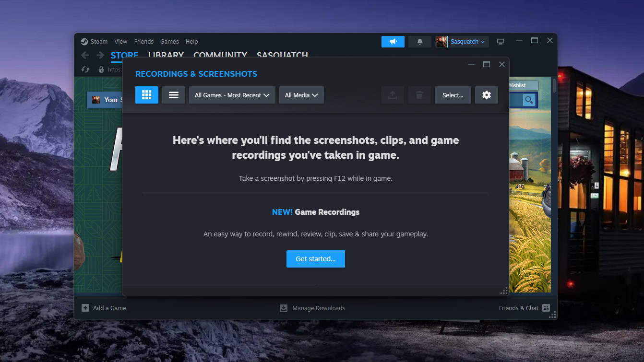Click the 'Here's where you'll find the screenshots' heading

pos(316,148)
